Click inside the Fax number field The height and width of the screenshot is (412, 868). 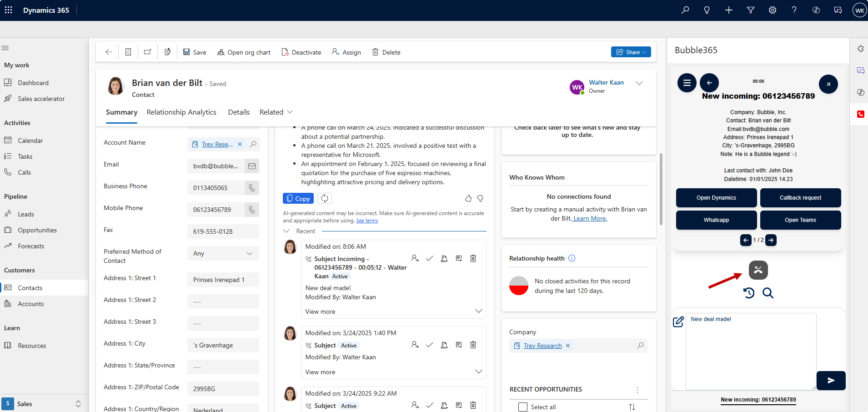pos(223,231)
